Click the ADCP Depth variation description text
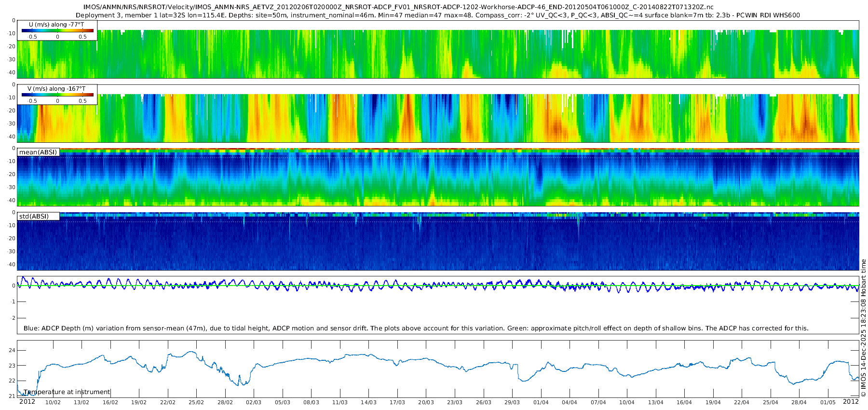The height and width of the screenshot is (410, 868). [x=416, y=328]
